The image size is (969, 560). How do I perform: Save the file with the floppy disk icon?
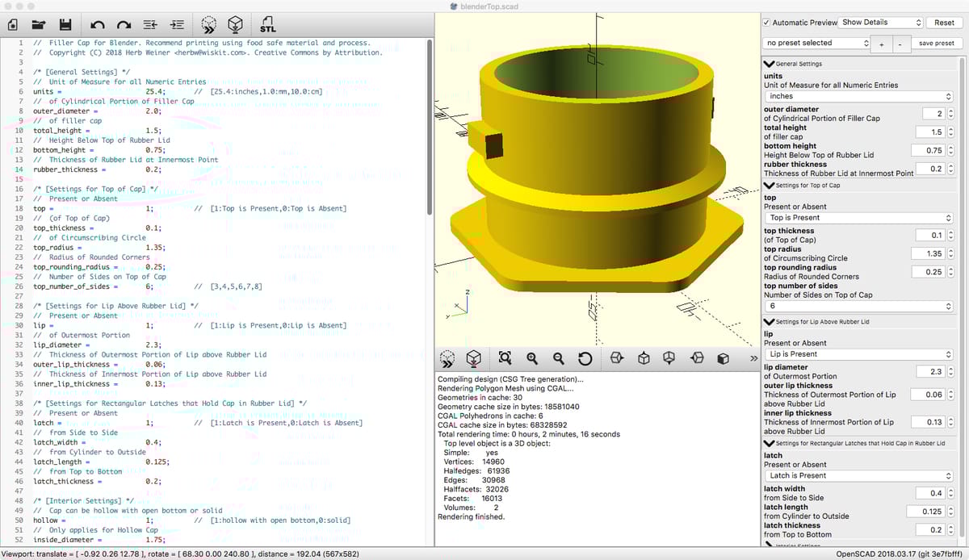click(65, 25)
